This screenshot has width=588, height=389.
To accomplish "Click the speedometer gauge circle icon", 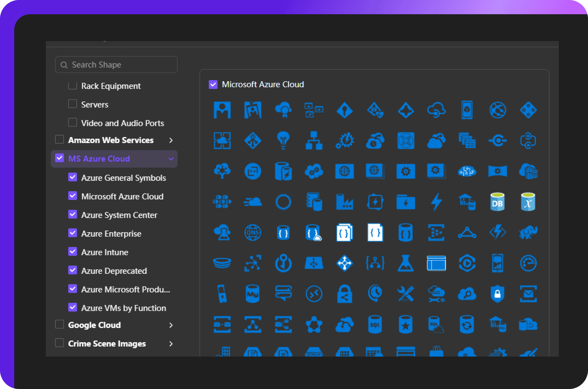I will point(528,263).
